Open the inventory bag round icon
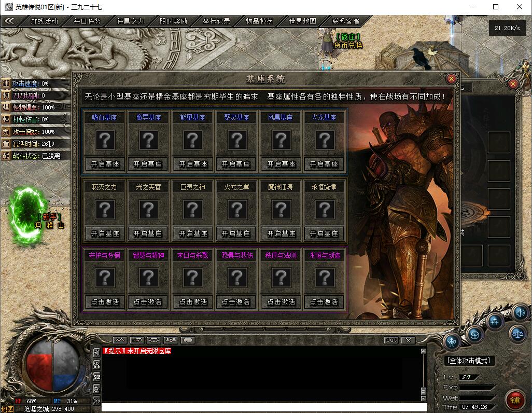 474,335
